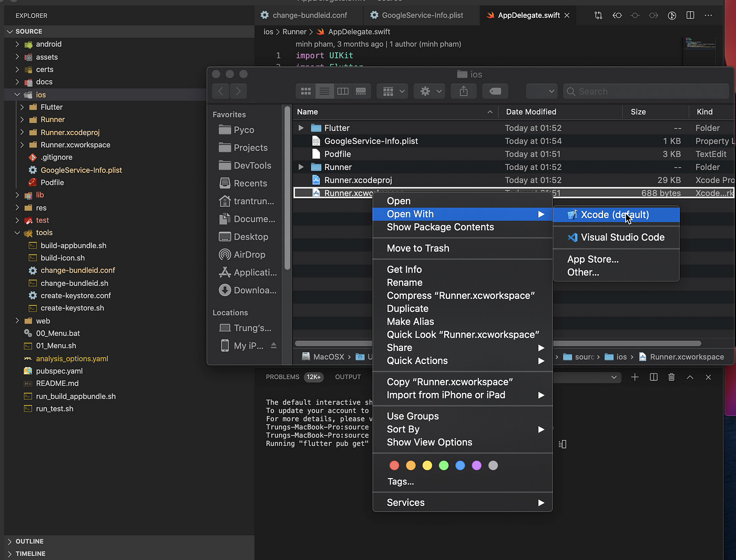Switch to GoogleService-Info.plist editor tab
This screenshot has width=736, height=560.
[x=422, y=15]
